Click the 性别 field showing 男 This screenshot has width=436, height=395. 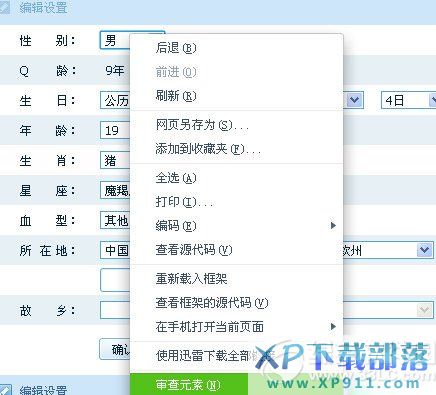(x=115, y=41)
